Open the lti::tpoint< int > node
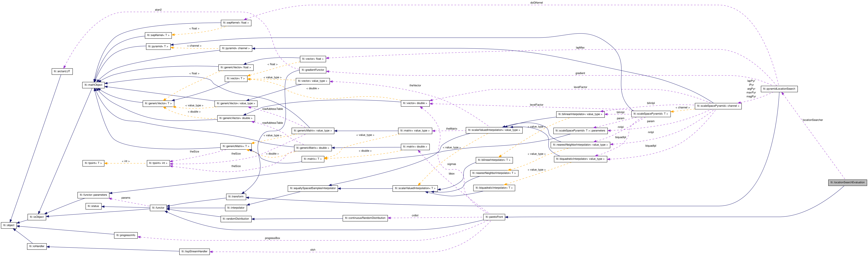Viewport: 868px width, 256px height. tap(158, 163)
